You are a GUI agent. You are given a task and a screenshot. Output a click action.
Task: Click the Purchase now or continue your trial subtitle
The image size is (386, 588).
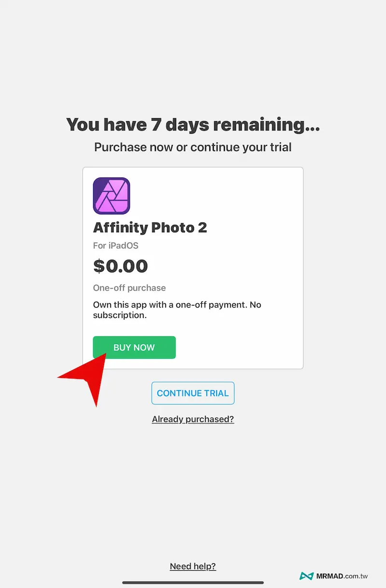193,147
